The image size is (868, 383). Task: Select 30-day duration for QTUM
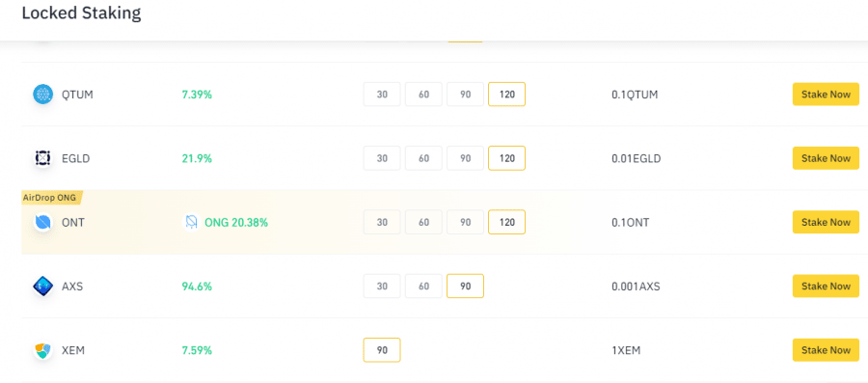tap(382, 95)
